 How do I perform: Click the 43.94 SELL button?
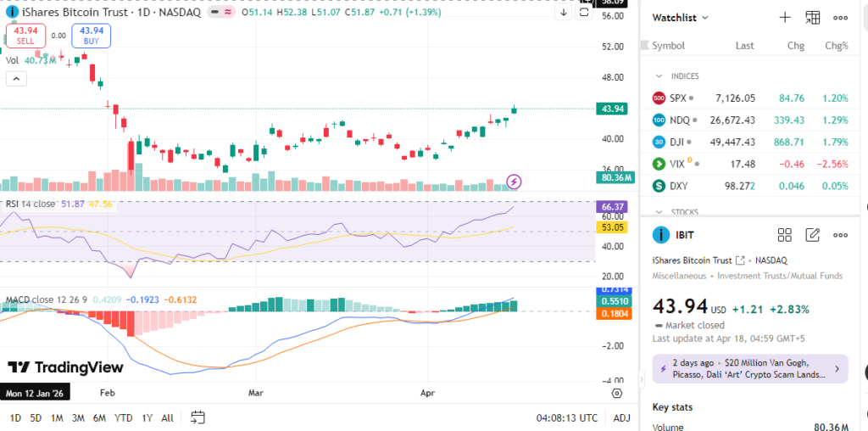click(25, 35)
